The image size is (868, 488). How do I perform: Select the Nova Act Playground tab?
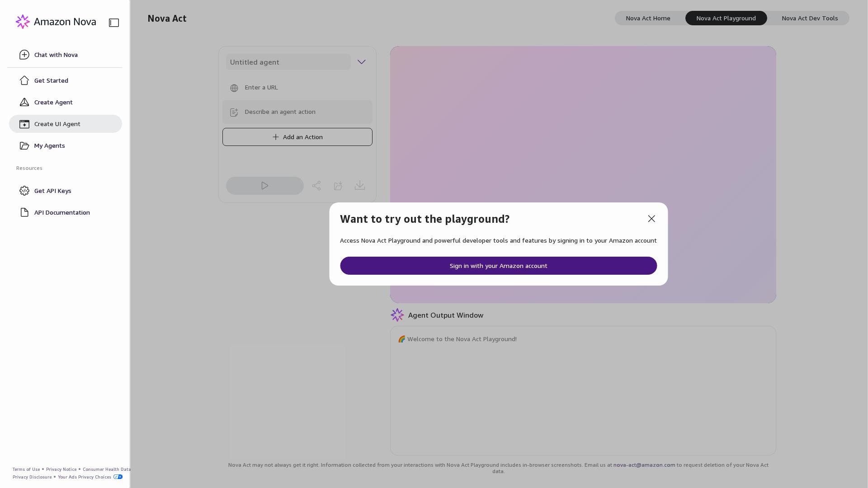(726, 18)
